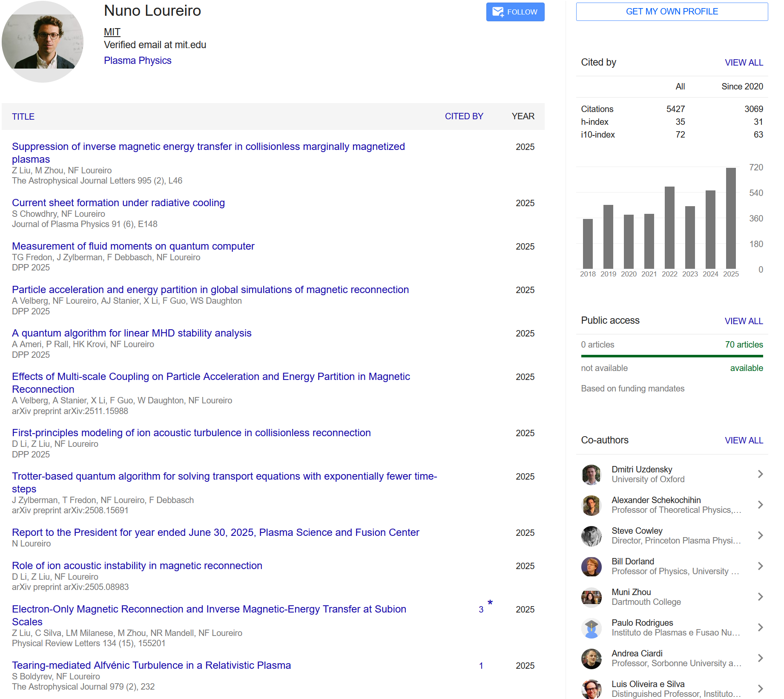The height and width of the screenshot is (699, 784).
Task: Open Trotter-based quantum algorithm paper
Action: (224, 483)
